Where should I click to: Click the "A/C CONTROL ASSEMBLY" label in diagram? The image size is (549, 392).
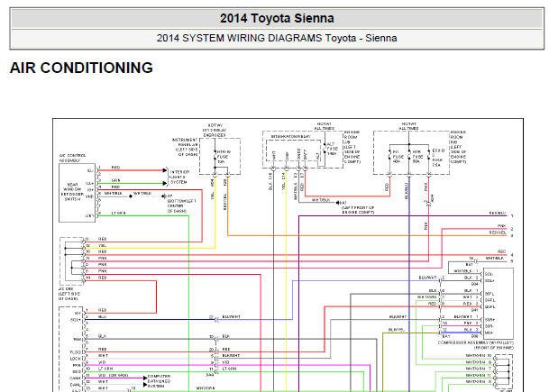point(72,158)
